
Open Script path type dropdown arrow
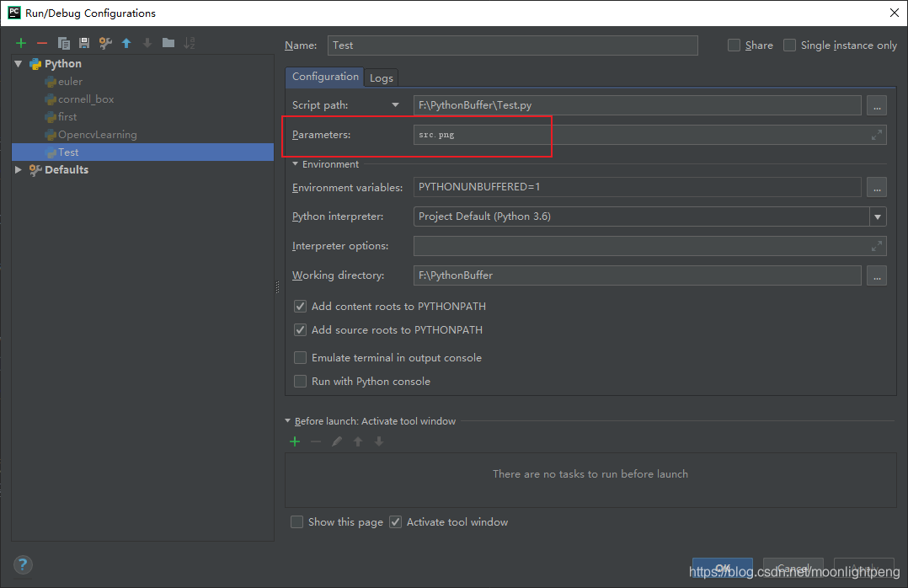[x=396, y=104]
